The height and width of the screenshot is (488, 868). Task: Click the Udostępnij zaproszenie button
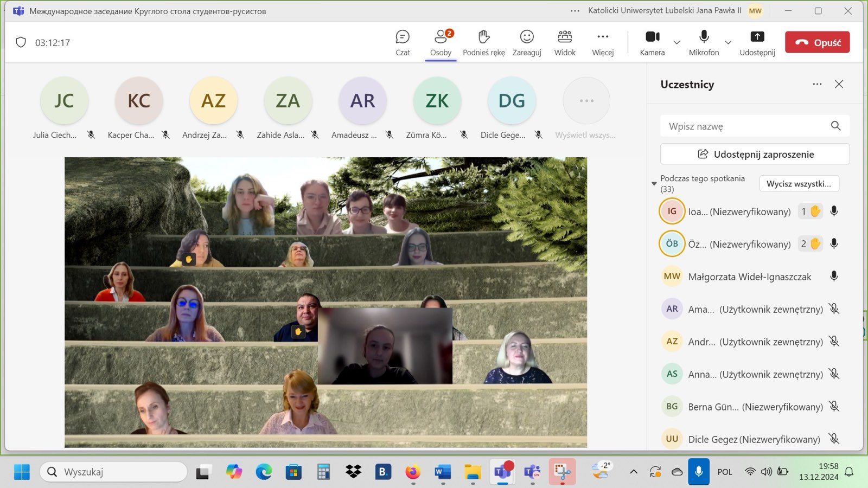click(x=755, y=154)
